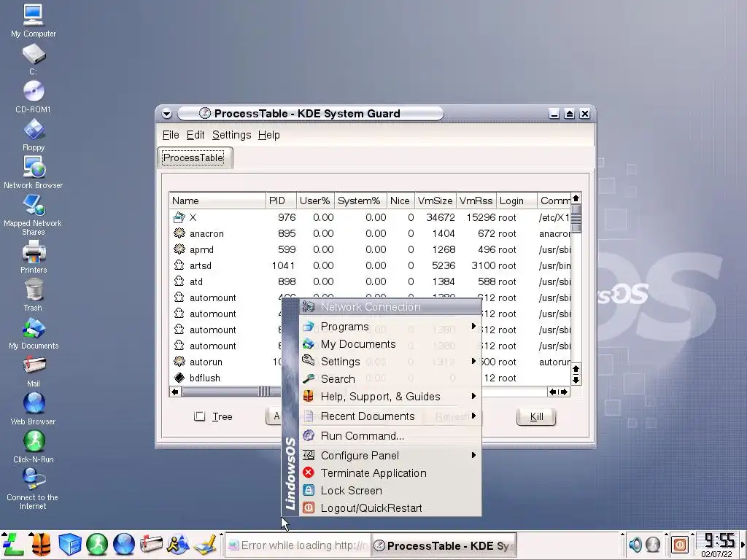
Task: Click the instant messenger figure icon in panel
Action: tap(178, 544)
